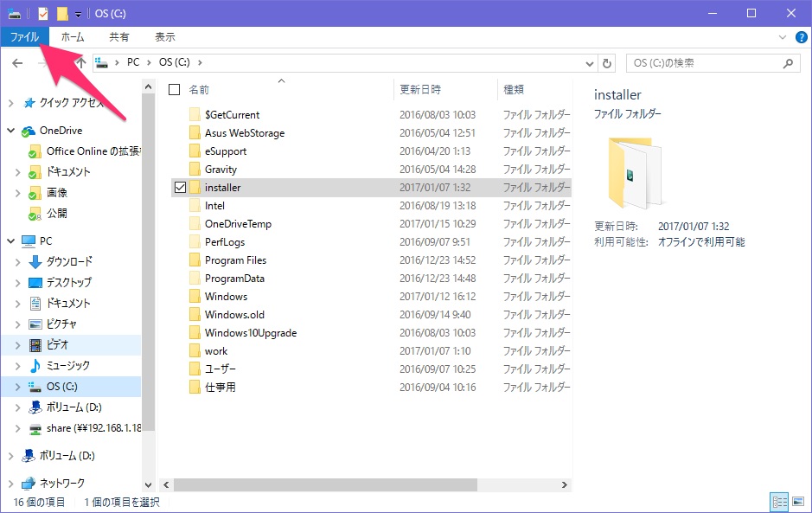Go back with the left arrow
Screen dimensions: 812x513
pyautogui.click(x=17, y=63)
